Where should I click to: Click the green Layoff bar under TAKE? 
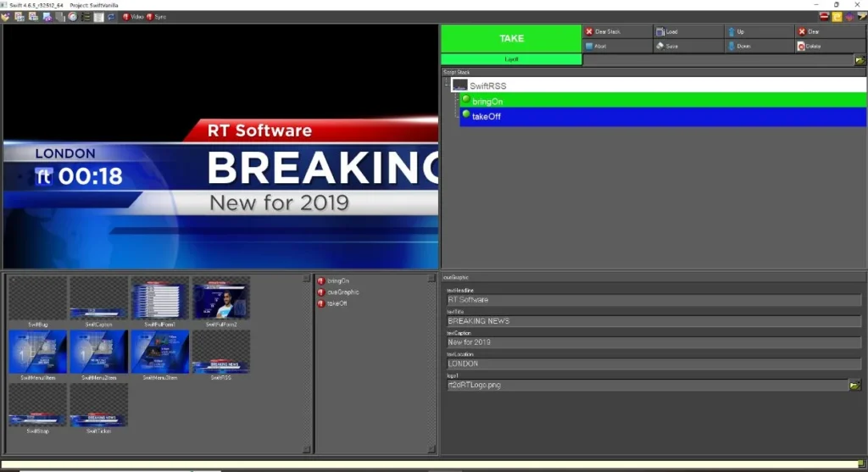pos(511,59)
